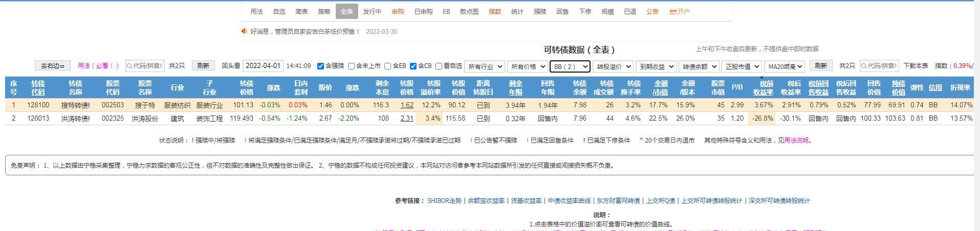This screenshot has width=980, height=231.
Task: Click the 下载本表 link
Action: [916, 66]
